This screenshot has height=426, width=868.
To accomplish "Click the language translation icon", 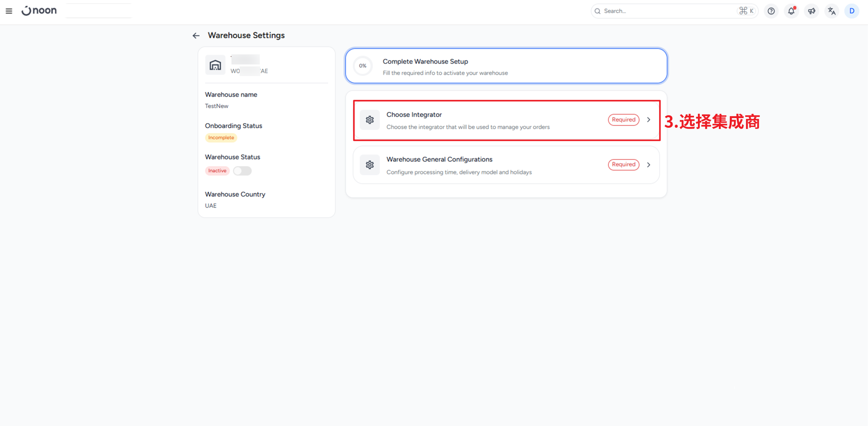I will (x=831, y=11).
